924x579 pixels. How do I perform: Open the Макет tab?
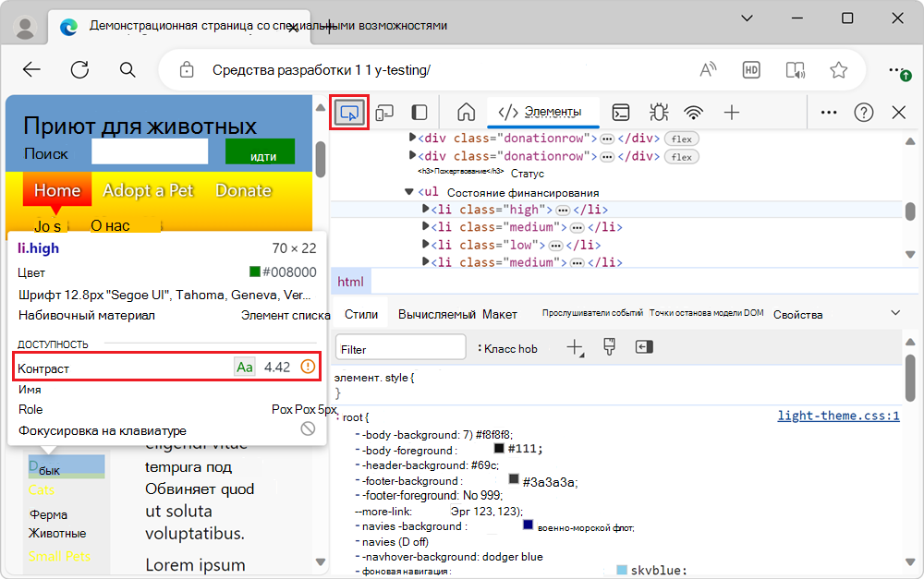click(x=500, y=315)
